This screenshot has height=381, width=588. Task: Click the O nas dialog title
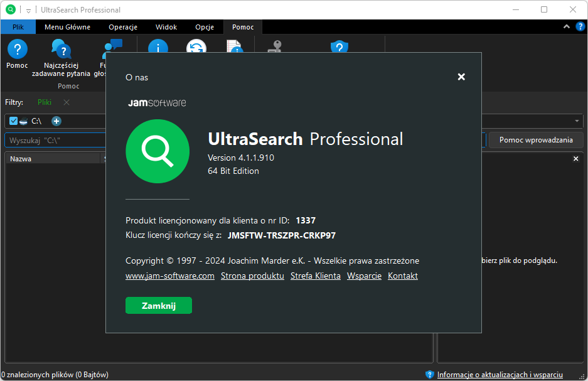[137, 78]
